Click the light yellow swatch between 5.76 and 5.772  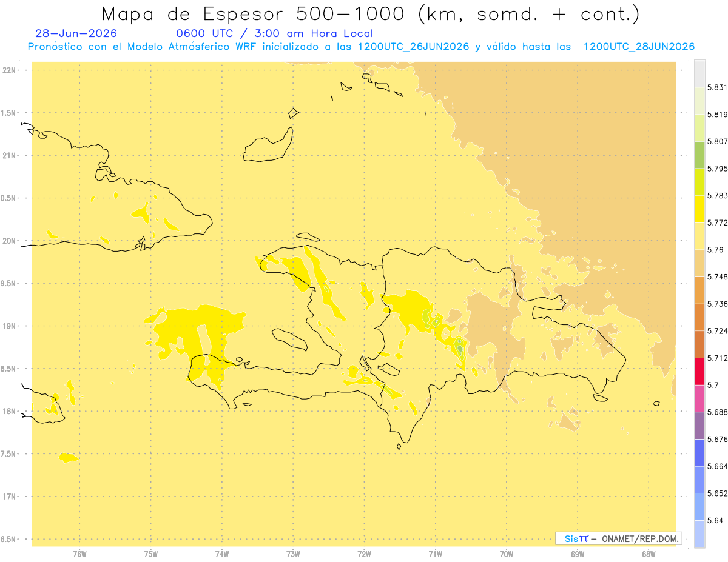699,236
